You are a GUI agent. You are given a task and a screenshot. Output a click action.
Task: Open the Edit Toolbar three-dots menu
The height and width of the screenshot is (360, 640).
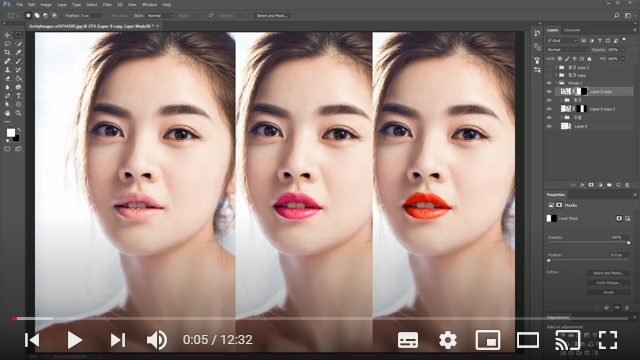point(7,122)
